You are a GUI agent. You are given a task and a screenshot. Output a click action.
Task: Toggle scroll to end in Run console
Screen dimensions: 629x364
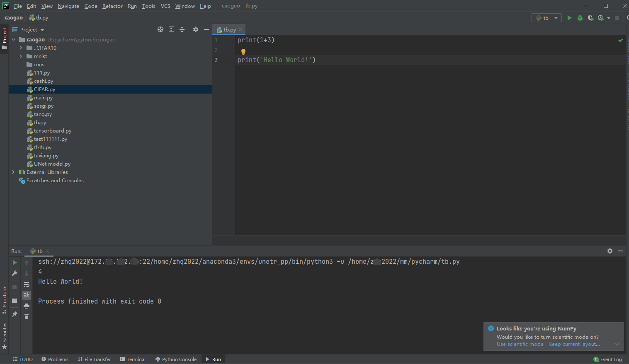[x=27, y=295]
